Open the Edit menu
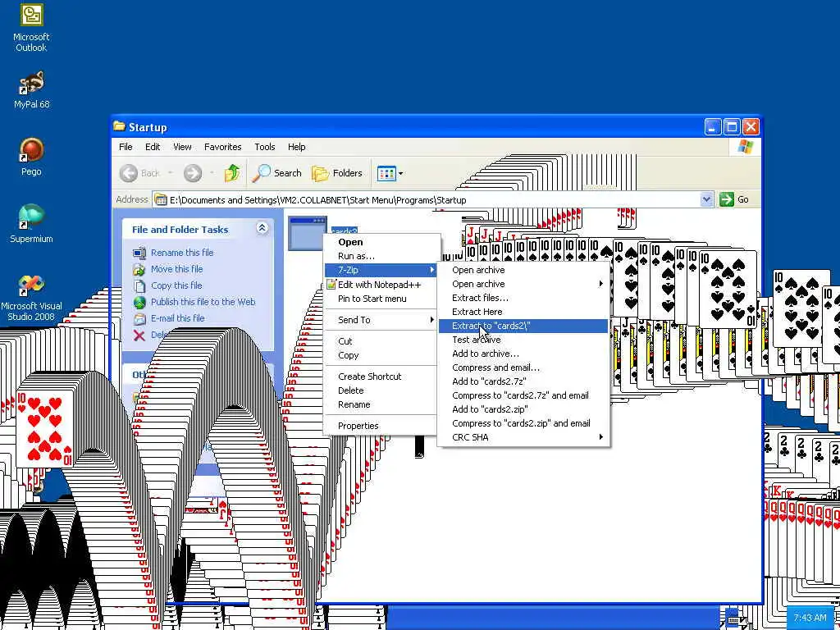The height and width of the screenshot is (630, 840). tap(153, 147)
